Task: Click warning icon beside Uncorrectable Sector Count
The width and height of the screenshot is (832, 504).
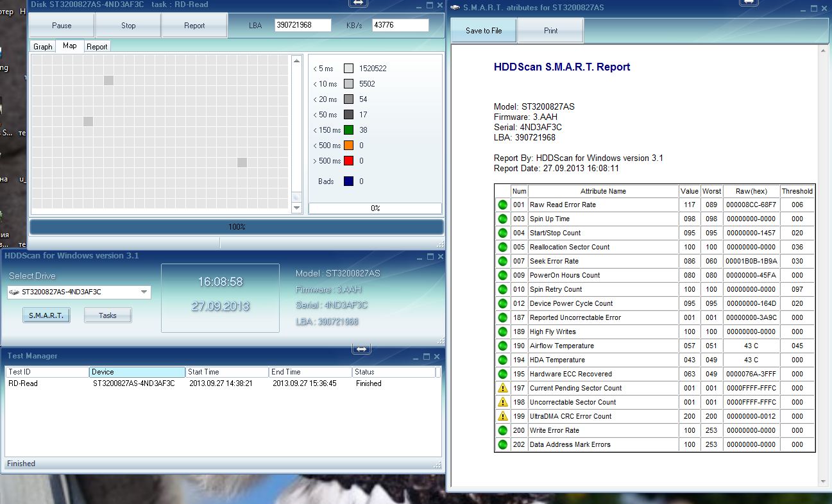Action: (x=503, y=402)
